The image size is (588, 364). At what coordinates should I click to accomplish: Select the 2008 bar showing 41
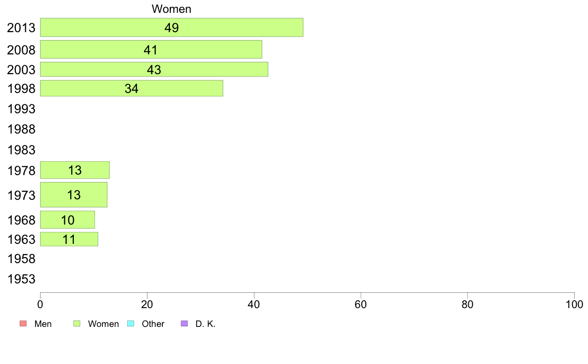(151, 49)
